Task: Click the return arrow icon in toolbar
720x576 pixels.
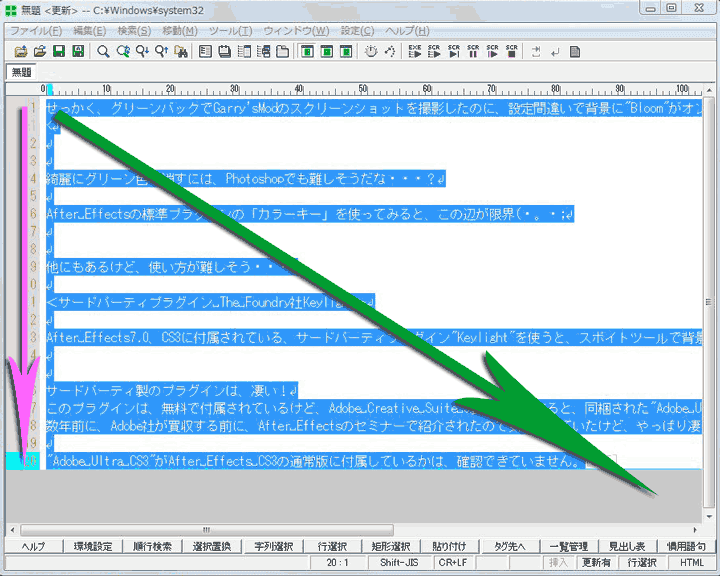Action: click(x=555, y=51)
